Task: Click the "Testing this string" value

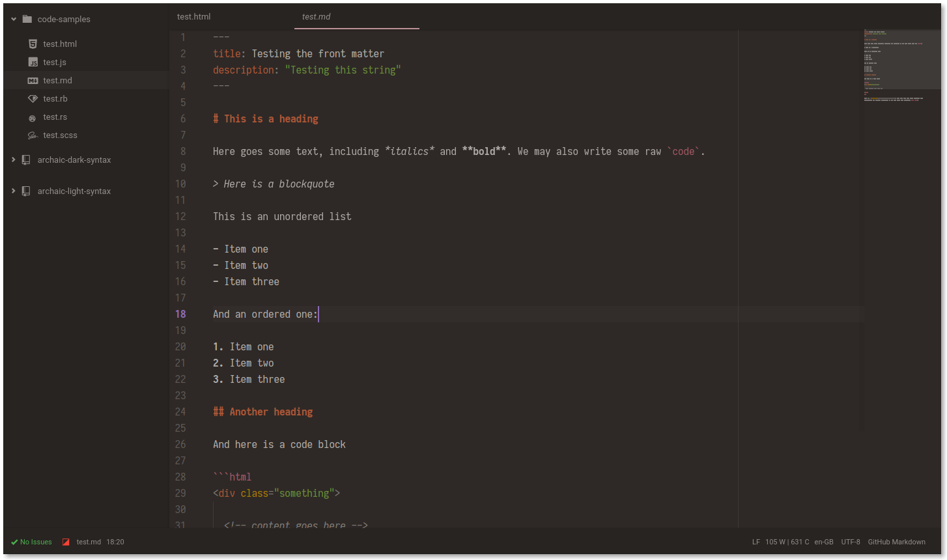Action: (343, 70)
